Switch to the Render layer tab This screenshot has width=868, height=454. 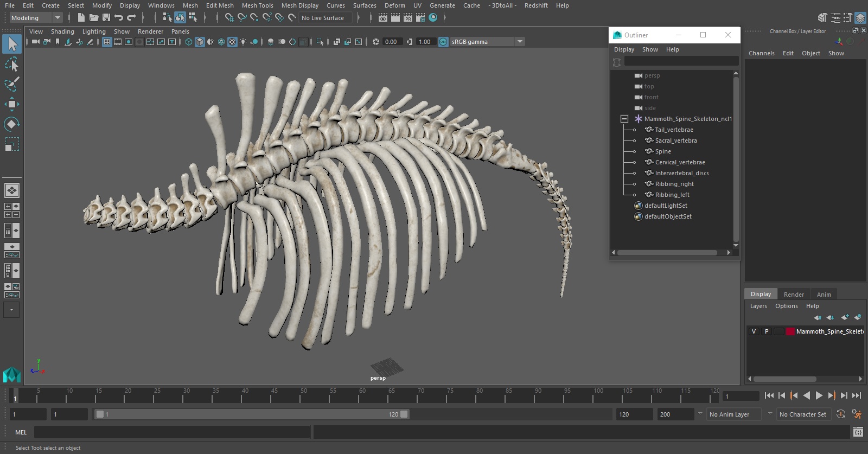tap(794, 295)
